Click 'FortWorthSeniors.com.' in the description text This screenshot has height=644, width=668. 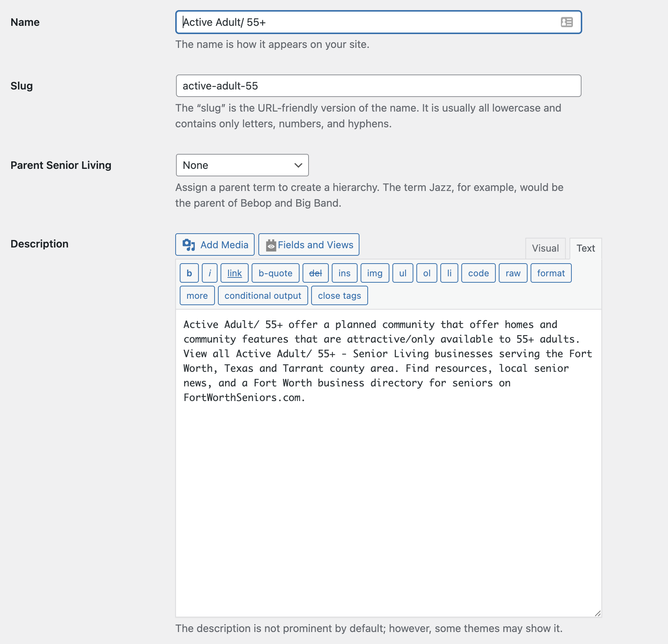tap(244, 398)
